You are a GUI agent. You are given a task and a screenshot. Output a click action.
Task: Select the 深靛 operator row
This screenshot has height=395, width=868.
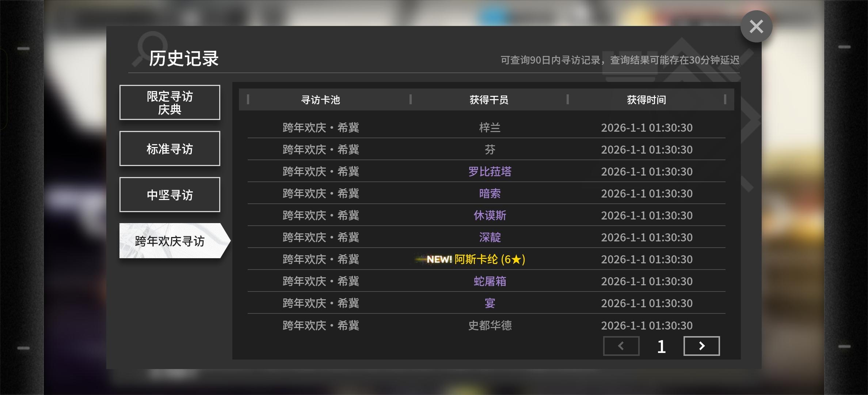(490, 237)
